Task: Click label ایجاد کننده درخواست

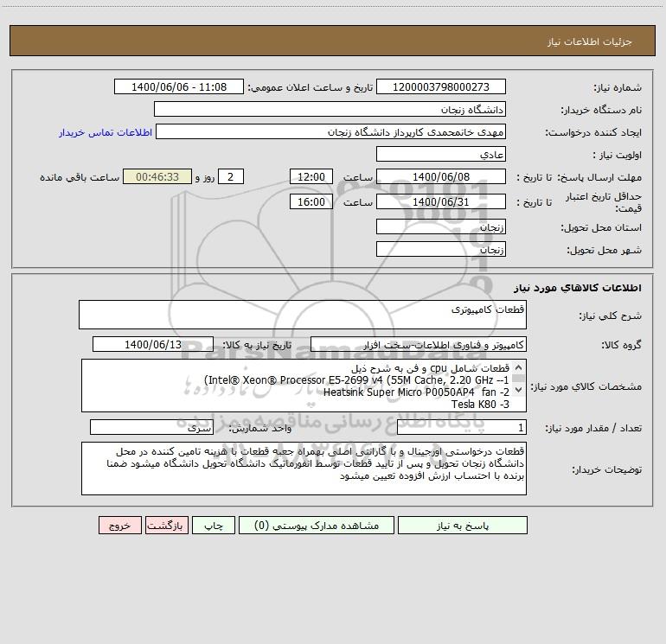Action: (593, 132)
